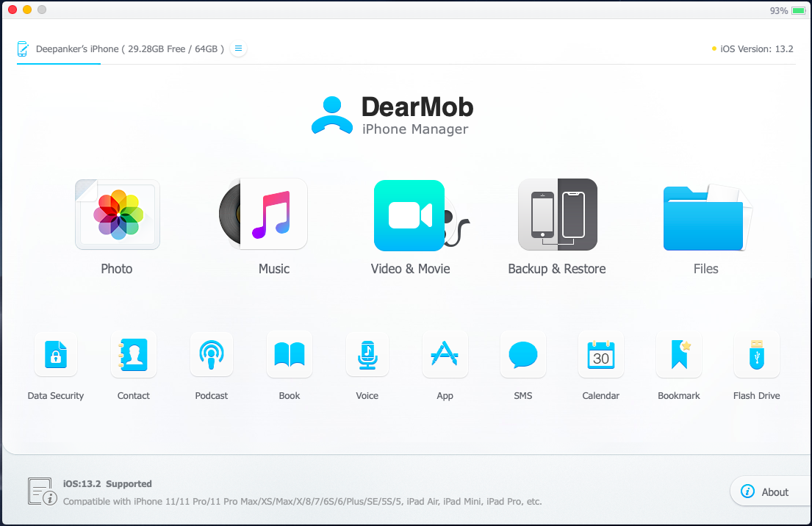Open the Music manager icon
The width and height of the screenshot is (812, 526).
pos(264,215)
